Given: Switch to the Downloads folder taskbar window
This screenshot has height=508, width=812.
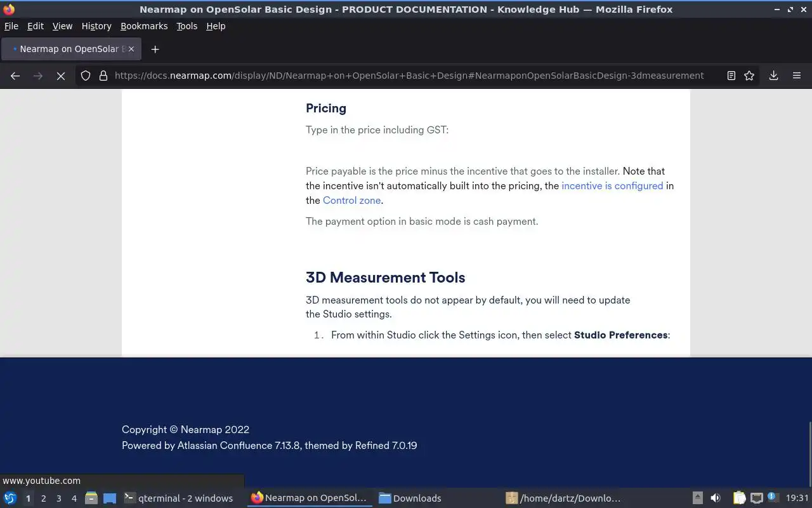Looking at the screenshot, I should pyautogui.click(x=410, y=498).
